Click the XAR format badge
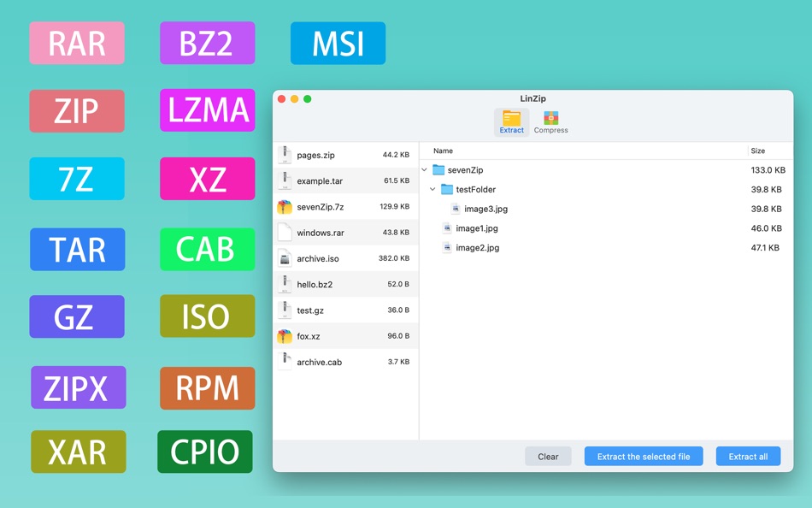This screenshot has width=812, height=508. (x=78, y=452)
